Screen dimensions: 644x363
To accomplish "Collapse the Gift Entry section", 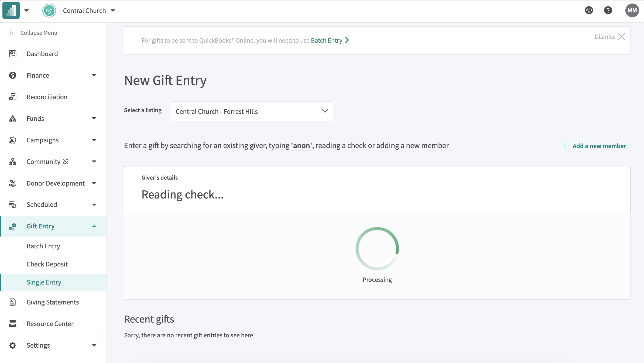I will [94, 226].
